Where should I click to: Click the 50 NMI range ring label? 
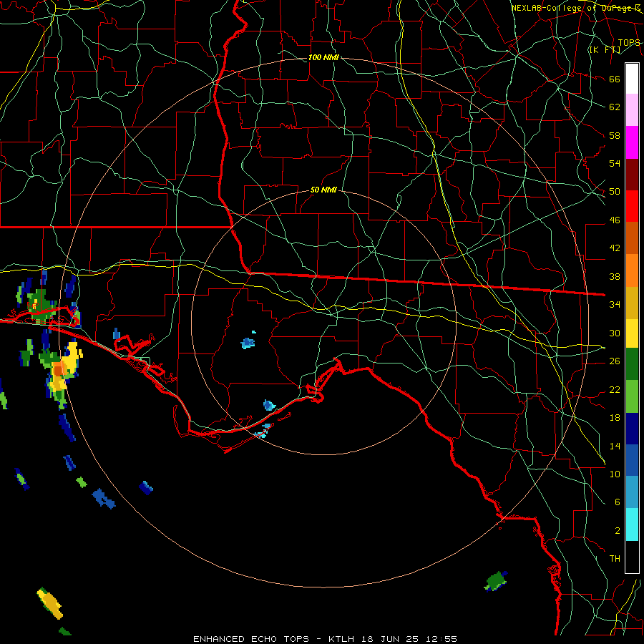pyautogui.click(x=323, y=190)
